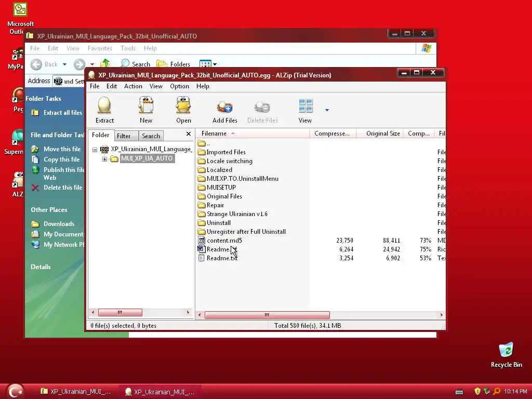
Task: Click the Folders button in Explorer toolbar
Action: 173,64
